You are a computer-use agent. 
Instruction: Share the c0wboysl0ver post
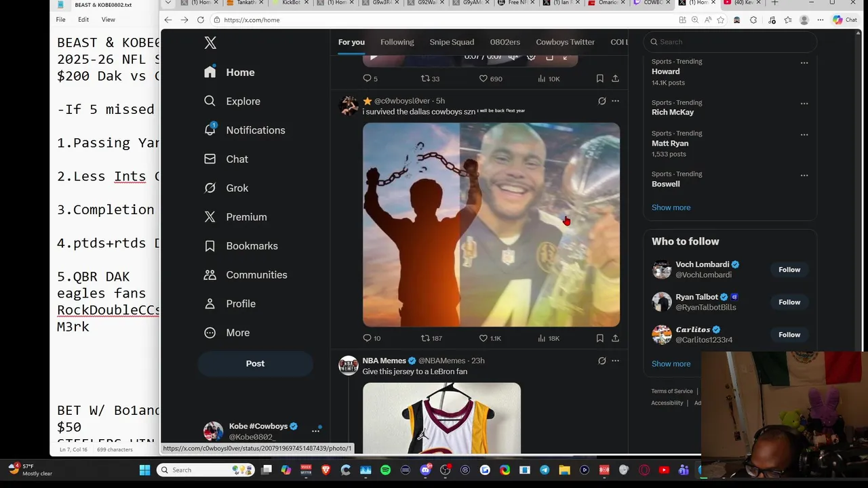point(615,338)
